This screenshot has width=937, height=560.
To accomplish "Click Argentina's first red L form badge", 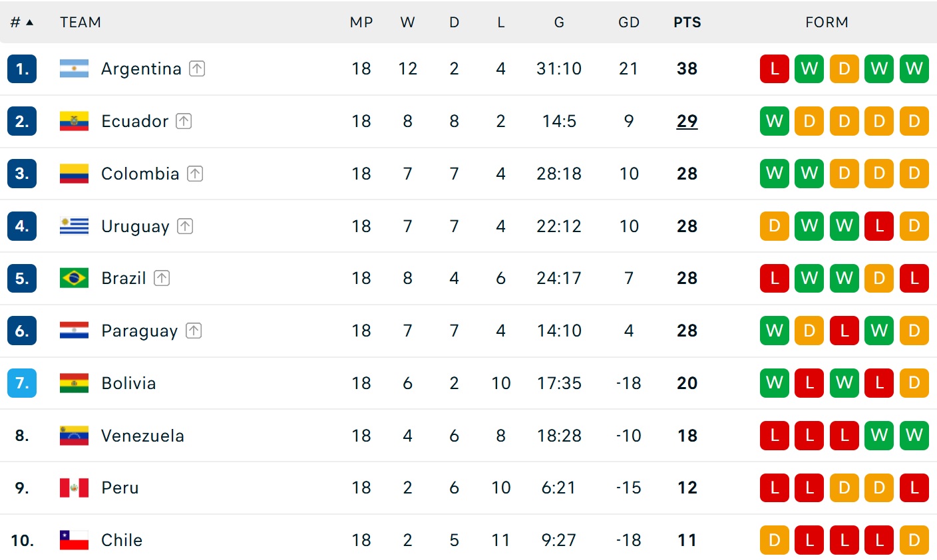I will [774, 69].
